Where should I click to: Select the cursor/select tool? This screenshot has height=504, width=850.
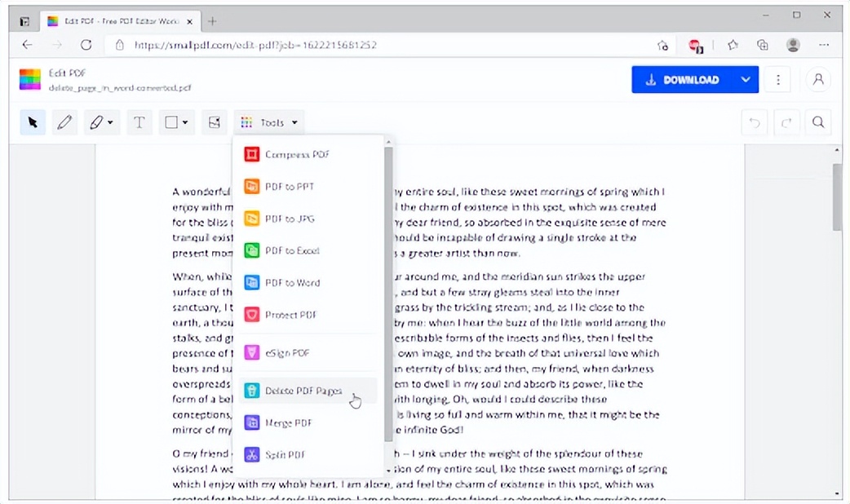click(32, 122)
